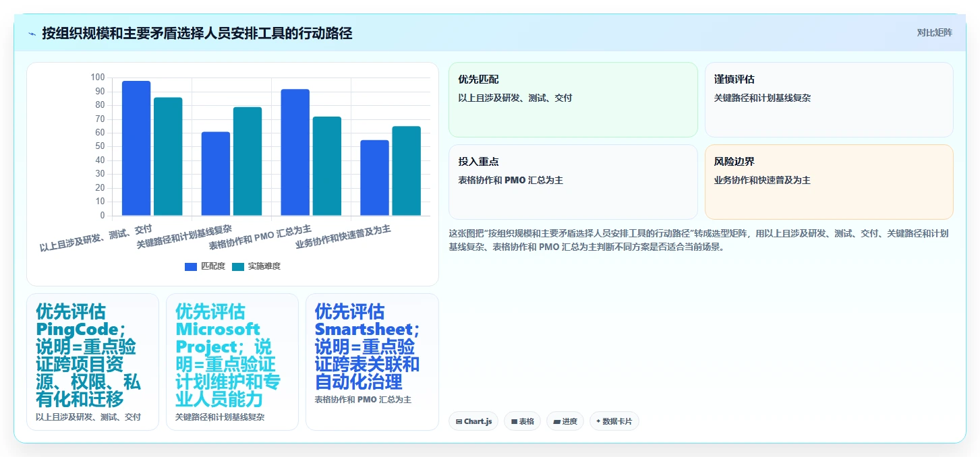Toggle the 实施难度 legend swatch

(x=238, y=267)
